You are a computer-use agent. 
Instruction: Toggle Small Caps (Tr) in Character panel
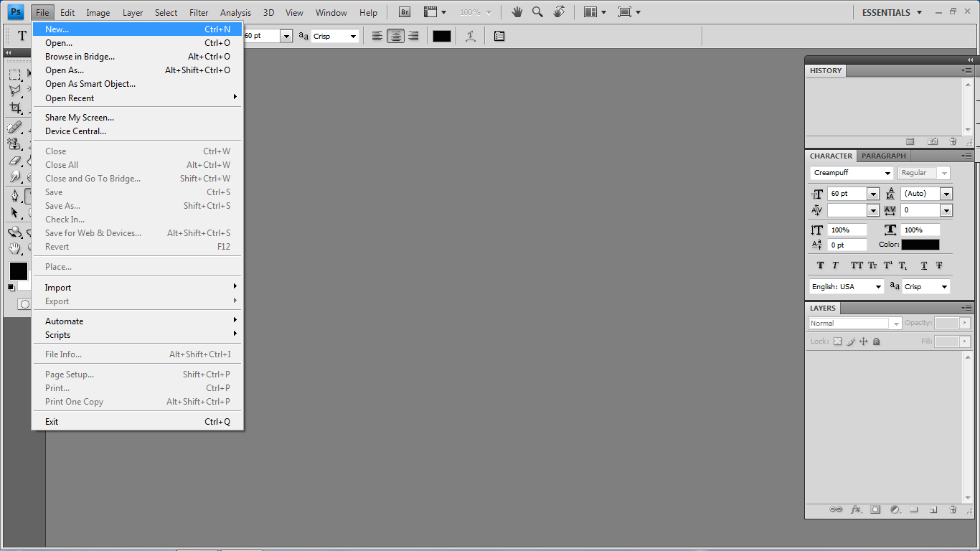pyautogui.click(x=872, y=265)
